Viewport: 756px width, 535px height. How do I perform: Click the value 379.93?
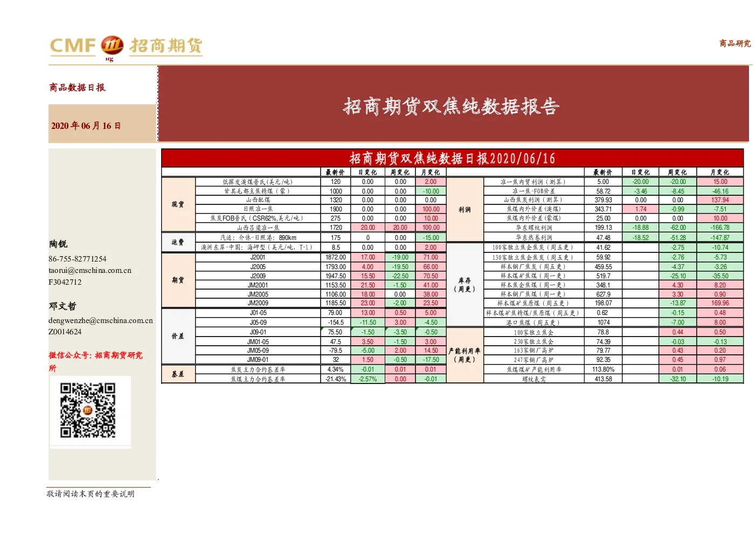click(x=604, y=200)
